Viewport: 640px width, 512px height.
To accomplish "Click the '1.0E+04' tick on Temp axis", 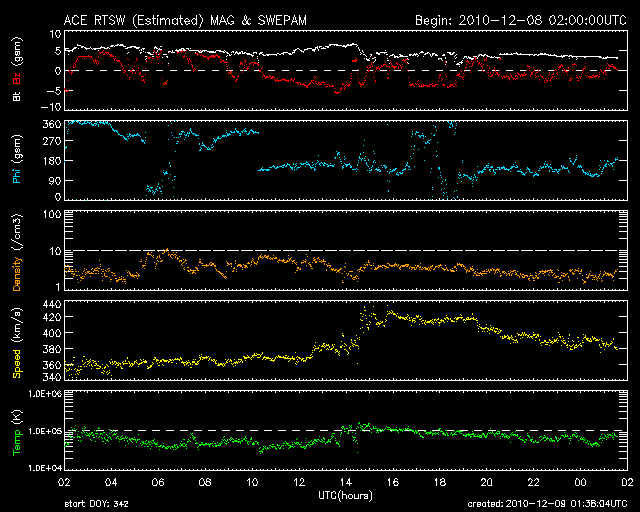I will pos(45,468).
